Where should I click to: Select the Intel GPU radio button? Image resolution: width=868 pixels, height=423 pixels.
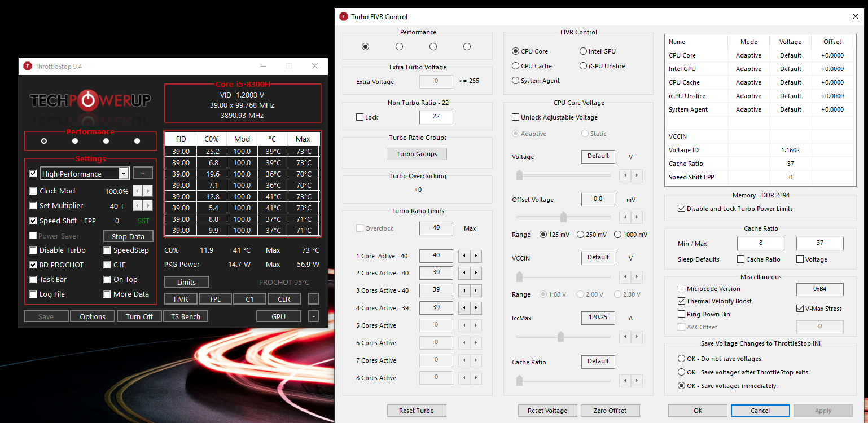pyautogui.click(x=583, y=51)
